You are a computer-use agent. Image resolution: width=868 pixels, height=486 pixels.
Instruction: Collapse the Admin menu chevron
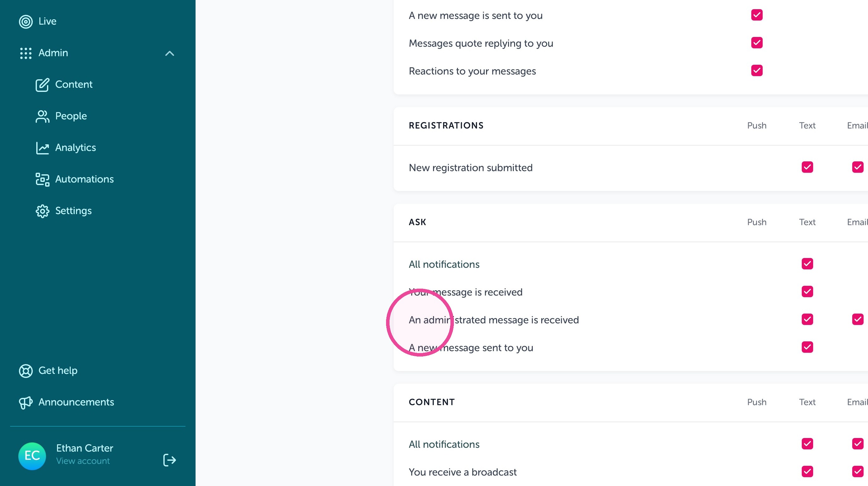(169, 53)
